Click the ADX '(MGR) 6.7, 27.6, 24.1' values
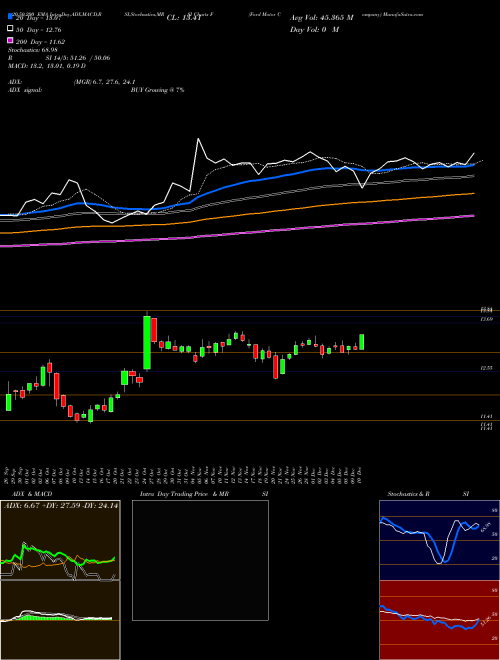 click(104, 82)
